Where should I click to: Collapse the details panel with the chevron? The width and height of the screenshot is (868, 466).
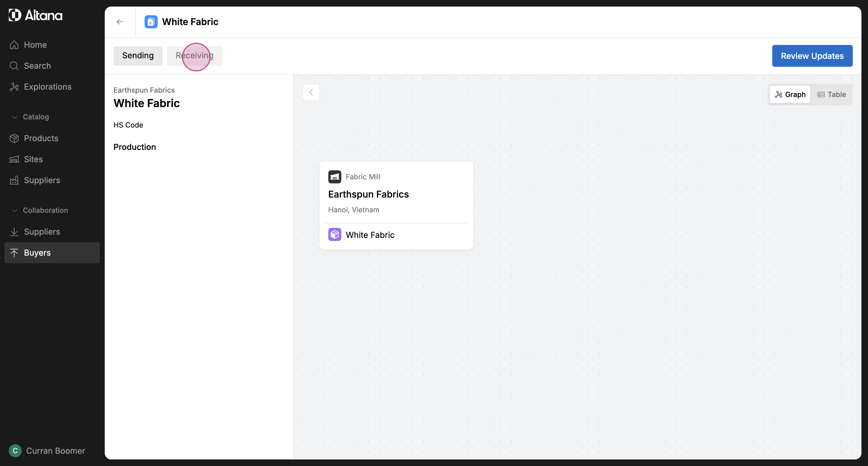pos(311,92)
